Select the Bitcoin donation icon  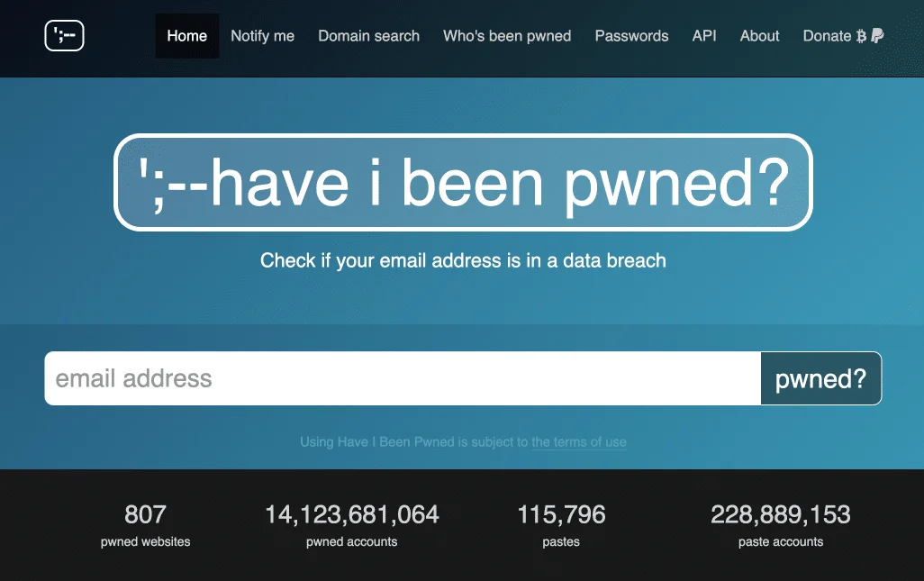pos(859,36)
